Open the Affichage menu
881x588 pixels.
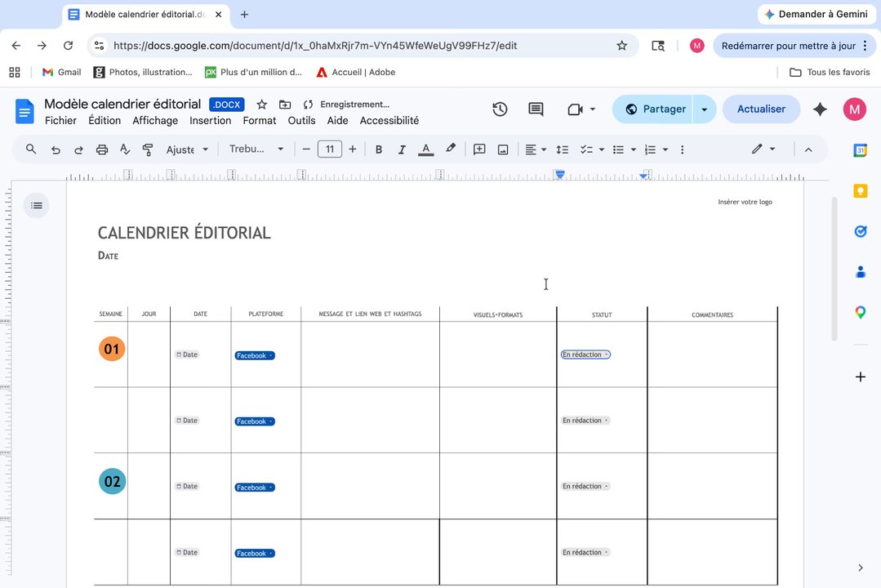pyautogui.click(x=155, y=120)
